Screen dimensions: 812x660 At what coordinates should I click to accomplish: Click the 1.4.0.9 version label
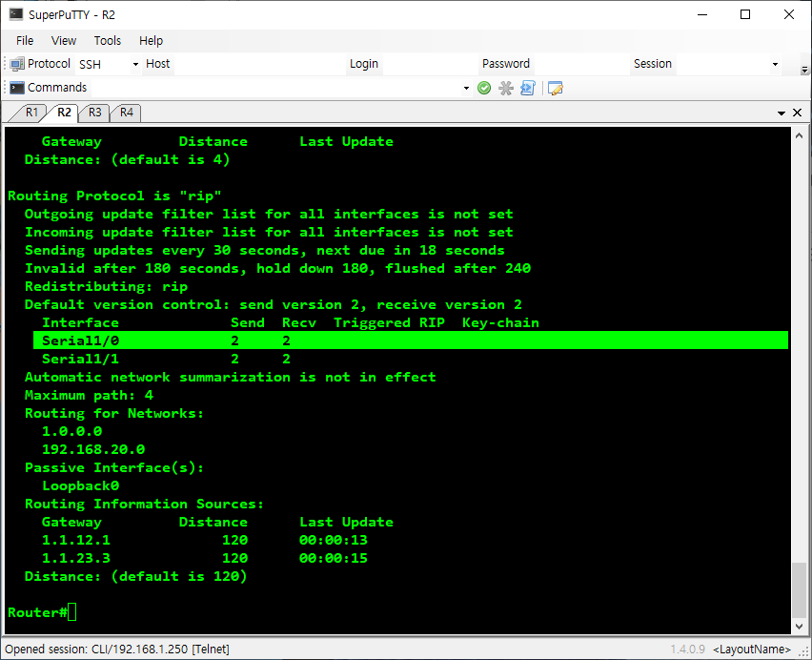[688, 650]
